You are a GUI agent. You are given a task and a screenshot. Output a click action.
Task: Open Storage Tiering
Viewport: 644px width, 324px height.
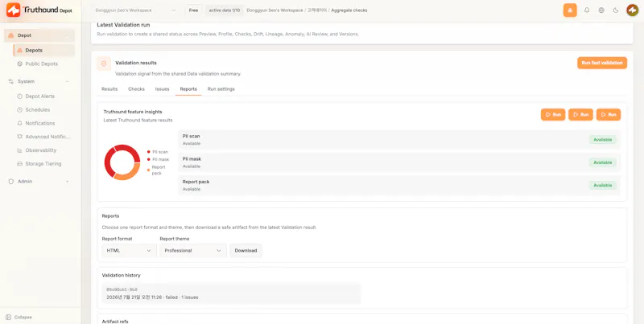[43, 164]
